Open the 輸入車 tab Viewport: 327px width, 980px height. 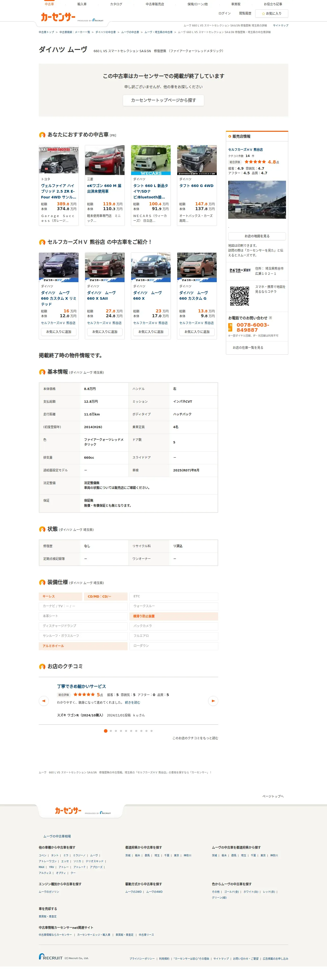pyautogui.click(x=82, y=4)
